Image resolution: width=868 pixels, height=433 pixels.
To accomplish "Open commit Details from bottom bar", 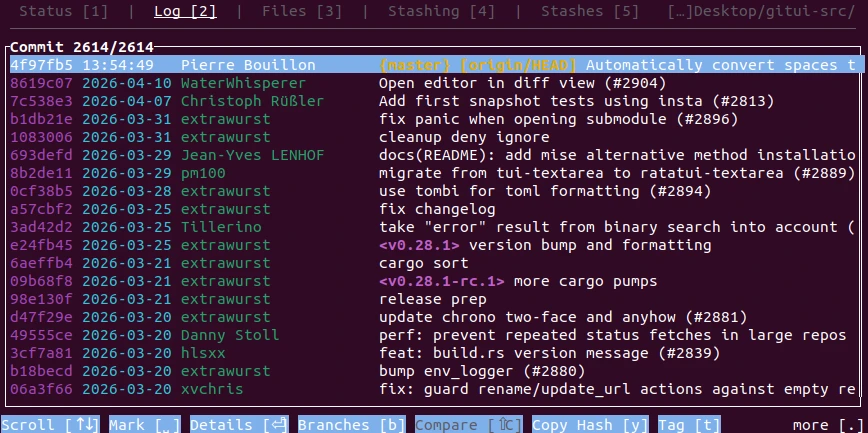I will click(x=240, y=425).
